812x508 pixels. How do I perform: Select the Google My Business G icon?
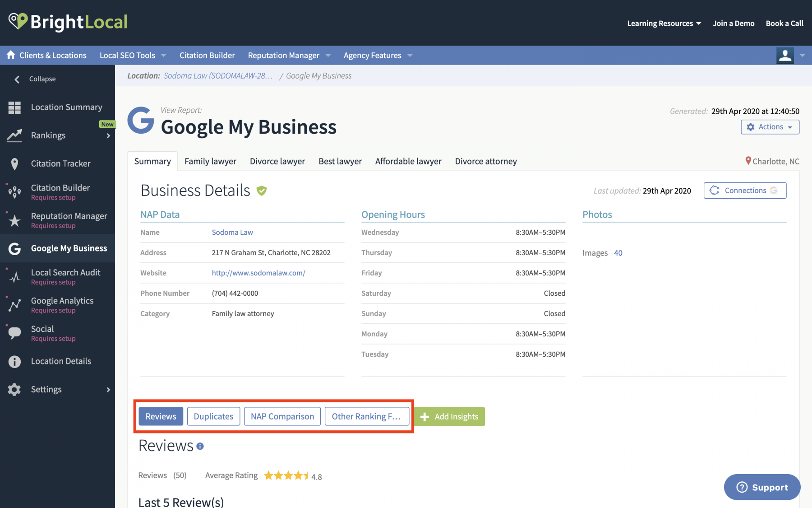14,248
